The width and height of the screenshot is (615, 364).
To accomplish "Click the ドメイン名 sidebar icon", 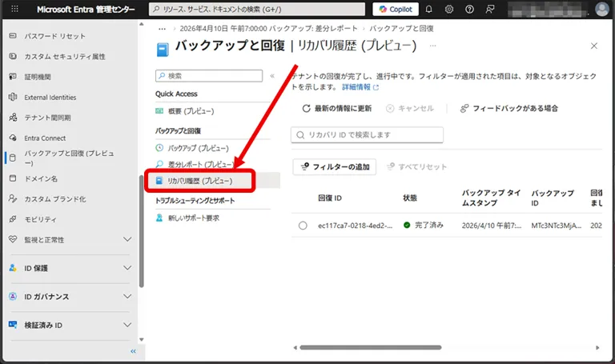I will coord(13,178).
